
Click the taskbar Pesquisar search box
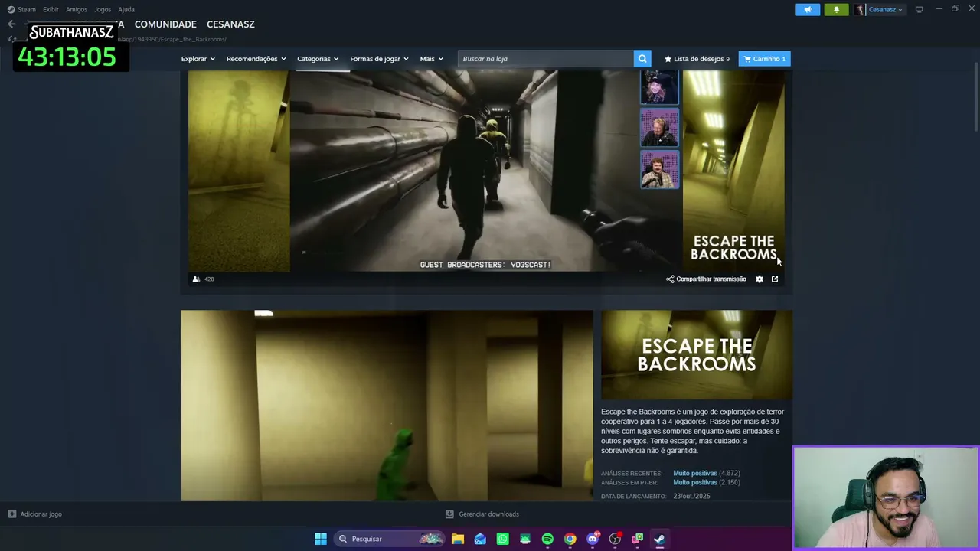(x=390, y=539)
